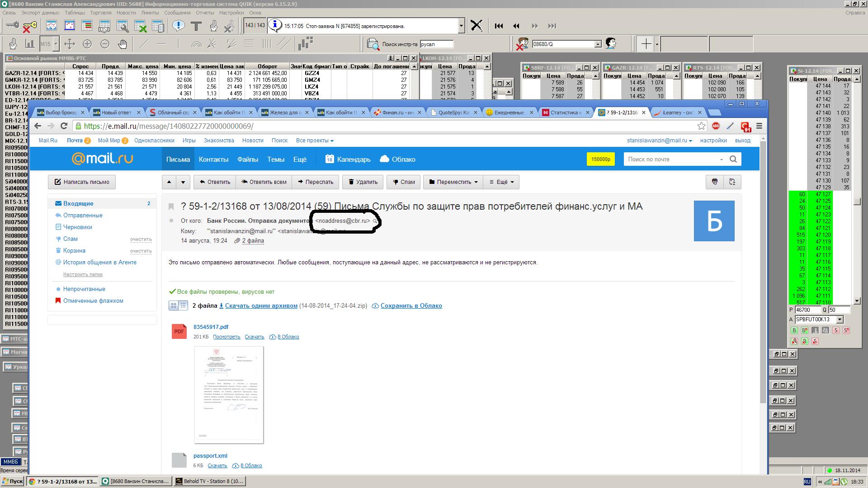This screenshot has height=488, width=868.
Task: Click the print icon in the mail toolbar
Action: (715, 182)
